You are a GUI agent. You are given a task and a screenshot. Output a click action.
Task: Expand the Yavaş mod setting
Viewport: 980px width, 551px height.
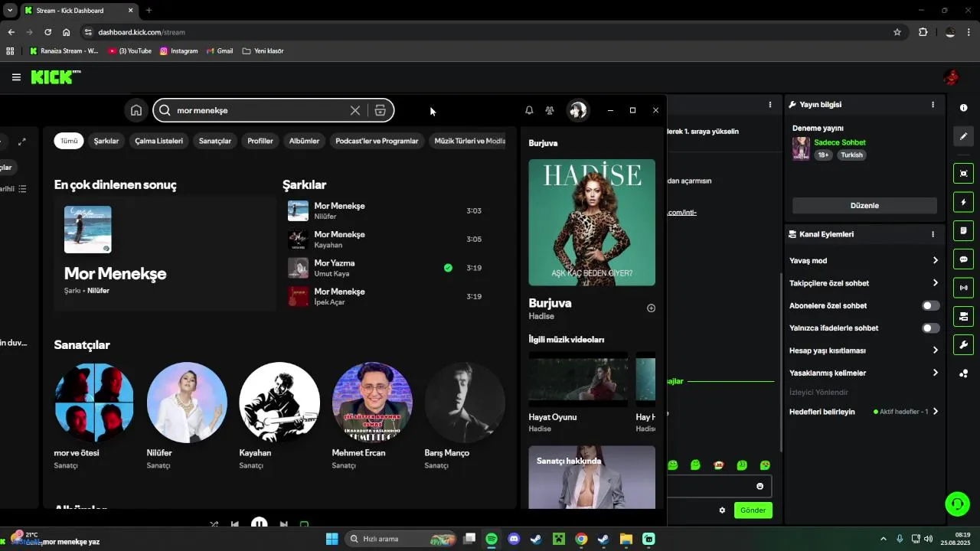[x=863, y=261]
